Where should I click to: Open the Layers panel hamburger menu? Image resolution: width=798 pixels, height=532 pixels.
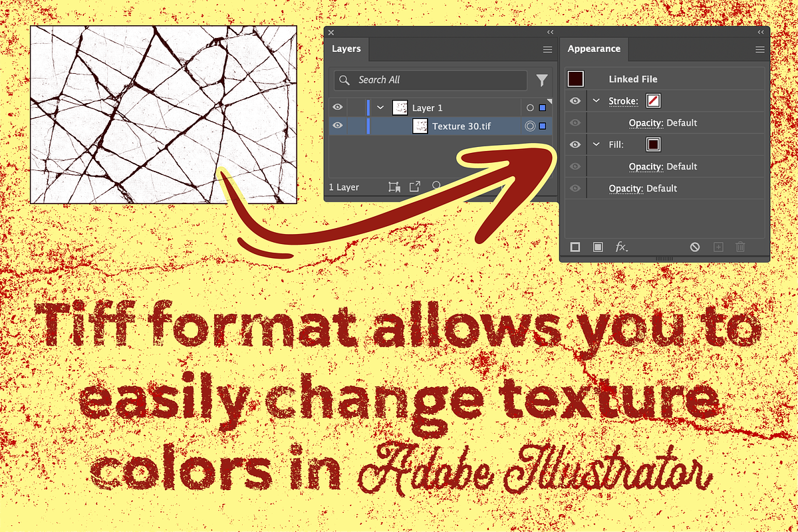[547, 49]
